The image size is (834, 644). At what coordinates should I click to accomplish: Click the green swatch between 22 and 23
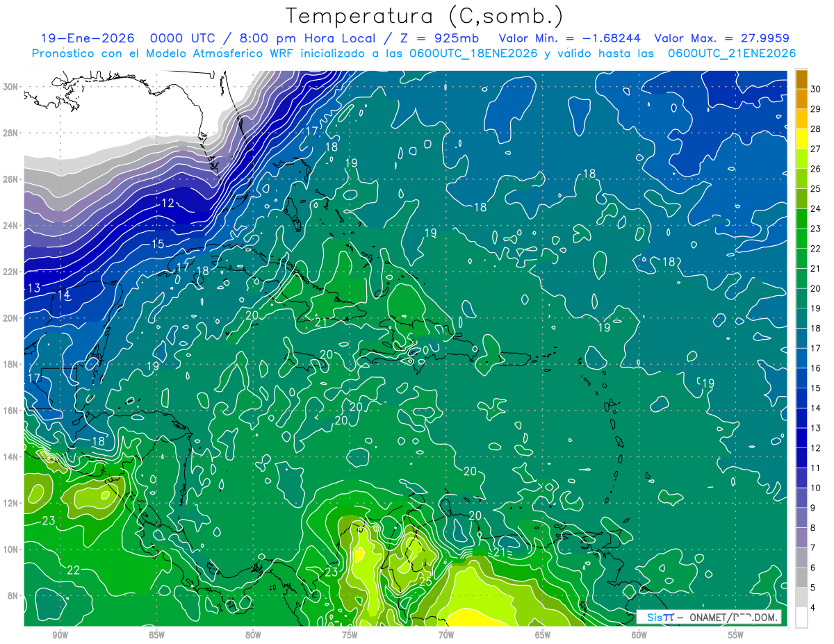[801, 238]
